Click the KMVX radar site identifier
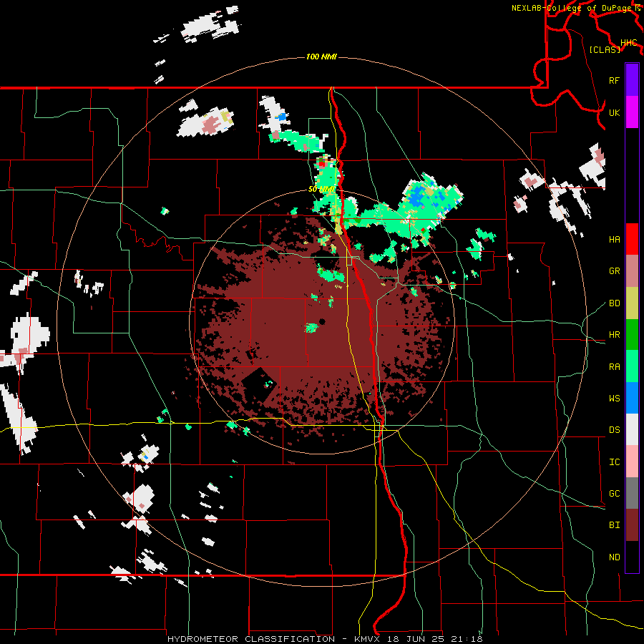The width and height of the screenshot is (644, 644). point(369,639)
